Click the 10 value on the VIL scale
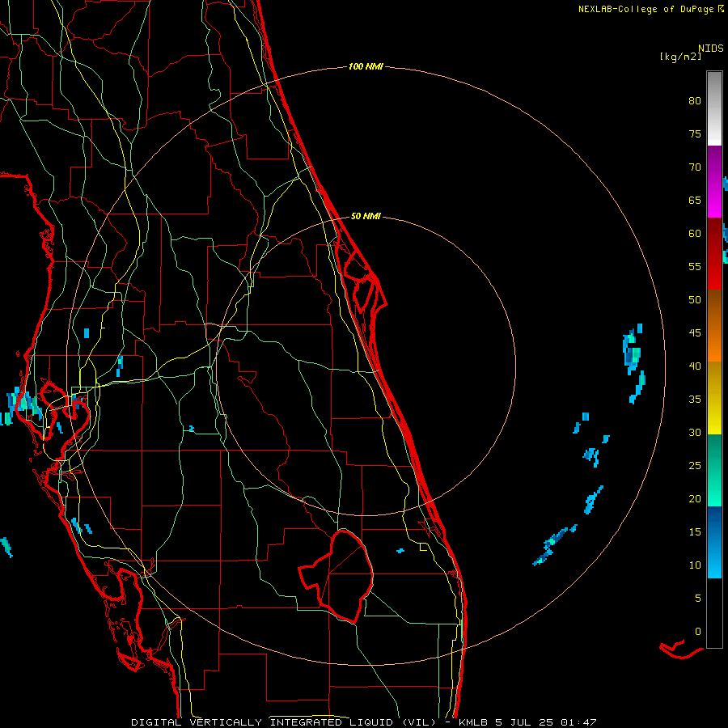The height and width of the screenshot is (728, 728). point(695,565)
